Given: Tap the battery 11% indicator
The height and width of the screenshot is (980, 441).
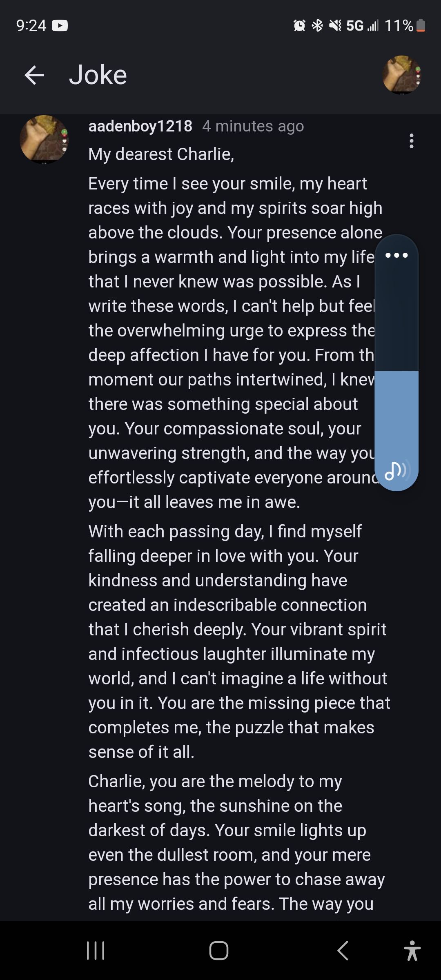Looking at the screenshot, I should click(x=405, y=26).
